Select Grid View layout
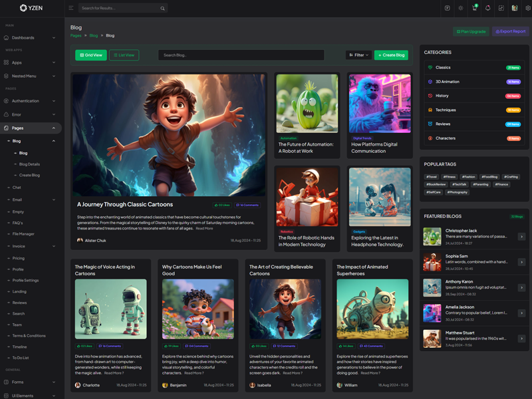Viewport: 532px width, 399px height. point(90,55)
